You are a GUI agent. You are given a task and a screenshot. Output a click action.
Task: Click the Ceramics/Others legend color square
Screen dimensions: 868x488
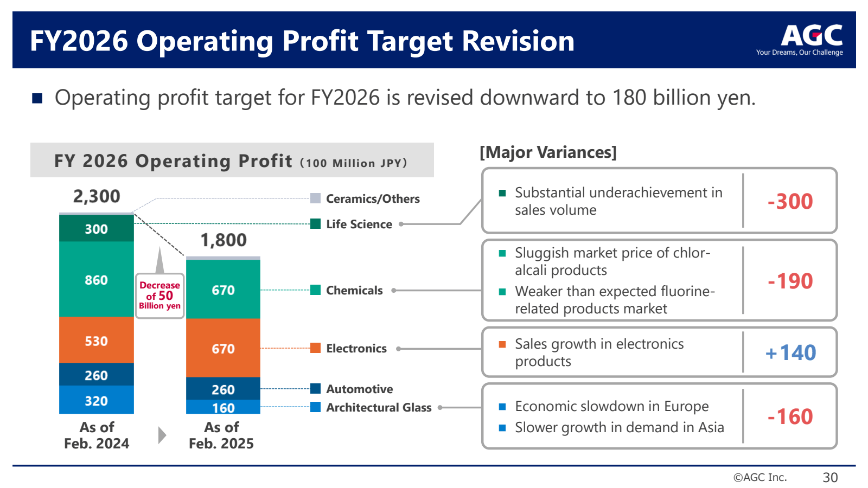pyautogui.click(x=315, y=198)
